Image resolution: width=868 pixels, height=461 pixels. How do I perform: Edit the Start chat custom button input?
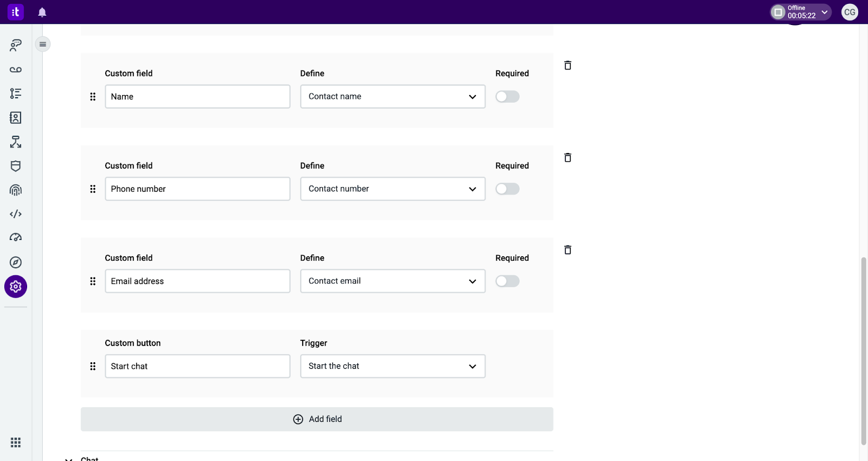(197, 367)
